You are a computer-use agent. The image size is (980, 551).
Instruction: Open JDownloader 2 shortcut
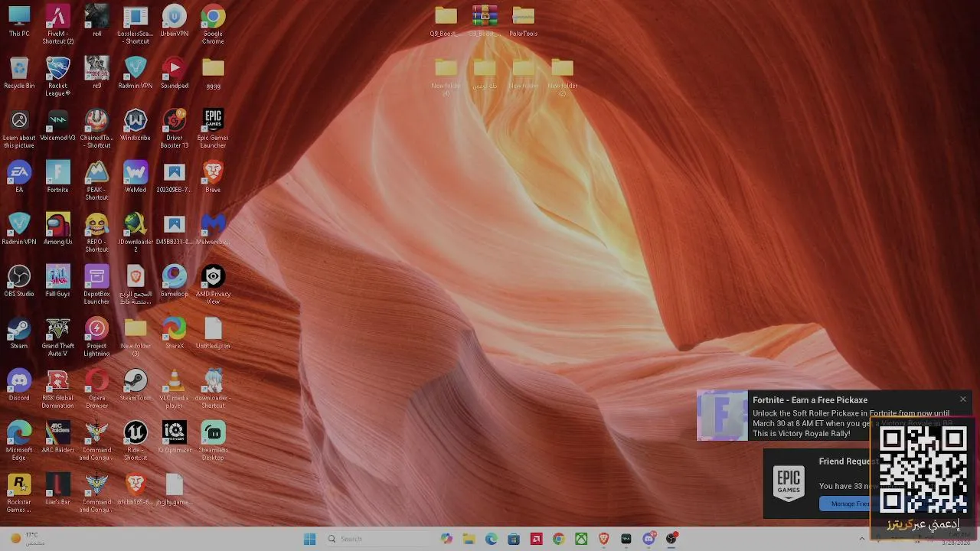point(136,231)
